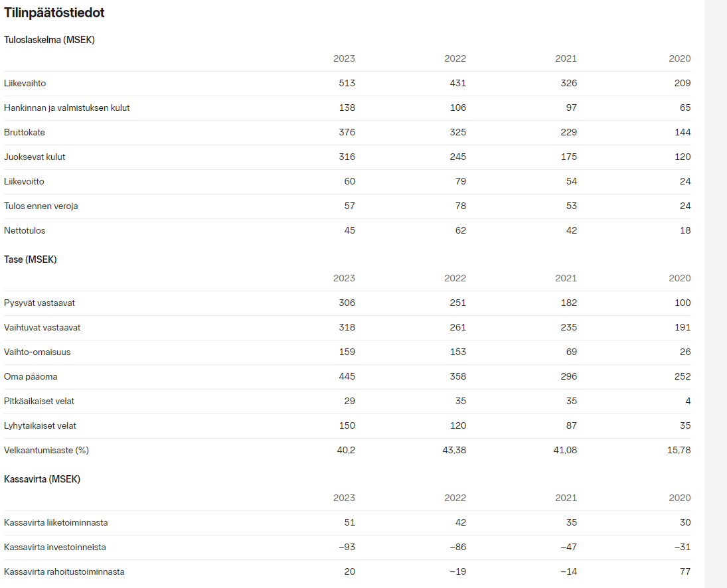The height and width of the screenshot is (588, 727).
Task: Select Kassavirta rahoitustoiminnasta row label
Action: pyautogui.click(x=64, y=572)
